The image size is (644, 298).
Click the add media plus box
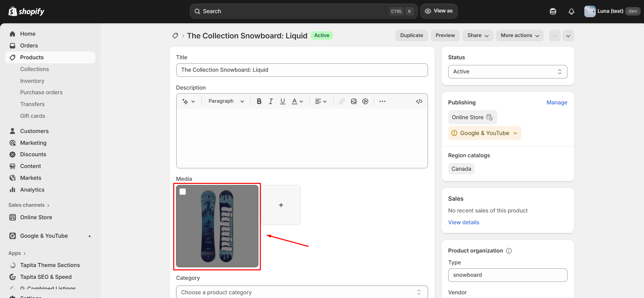pyautogui.click(x=281, y=205)
